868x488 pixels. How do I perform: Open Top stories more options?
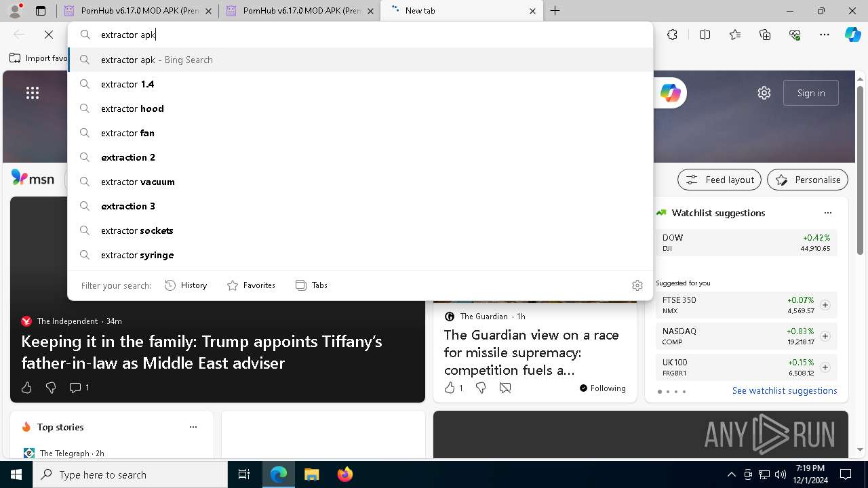(193, 427)
